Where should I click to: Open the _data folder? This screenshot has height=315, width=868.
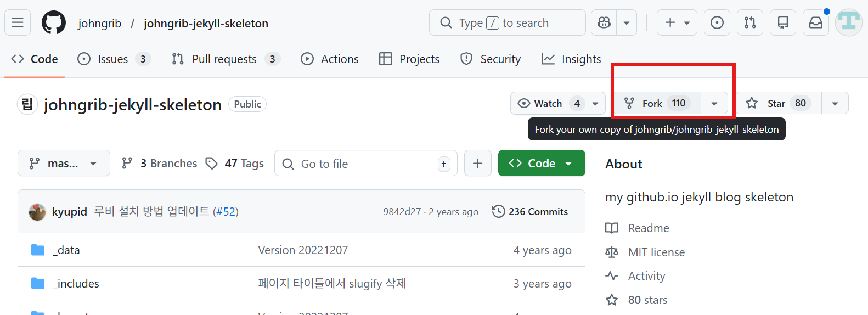[66, 250]
